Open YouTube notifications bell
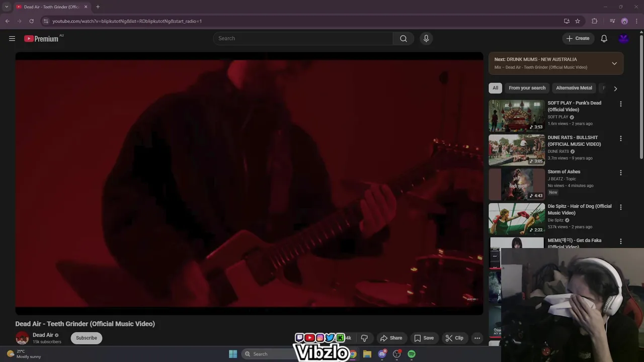This screenshot has height=362, width=644. click(604, 39)
